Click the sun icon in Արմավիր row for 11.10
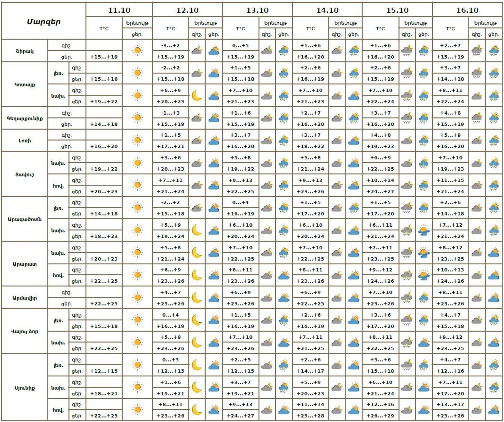This screenshot has width=504, height=422. [x=137, y=298]
